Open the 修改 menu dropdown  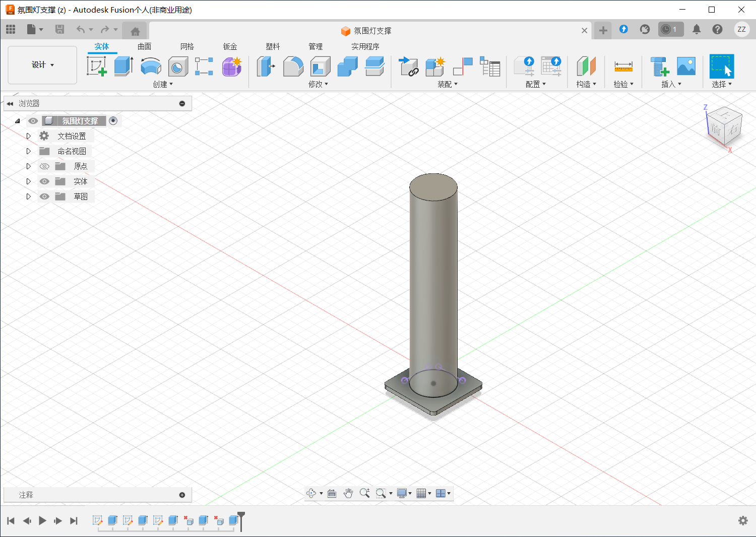coord(318,84)
